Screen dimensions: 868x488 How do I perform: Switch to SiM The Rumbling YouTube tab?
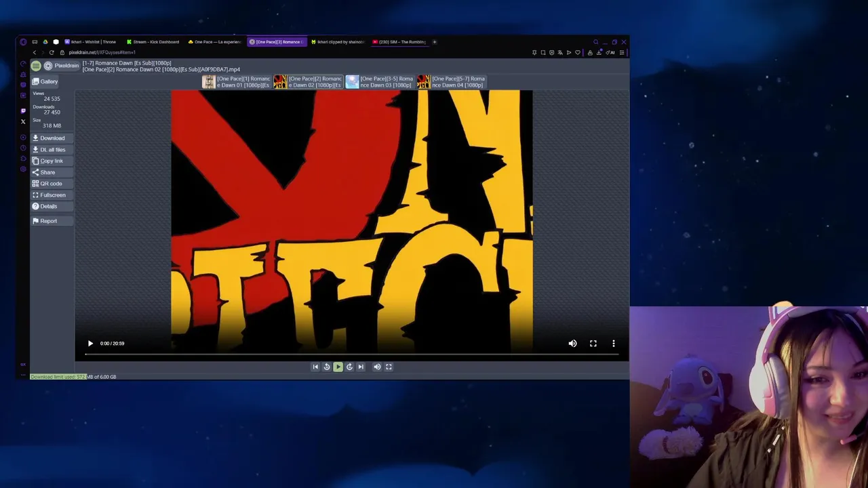click(399, 42)
